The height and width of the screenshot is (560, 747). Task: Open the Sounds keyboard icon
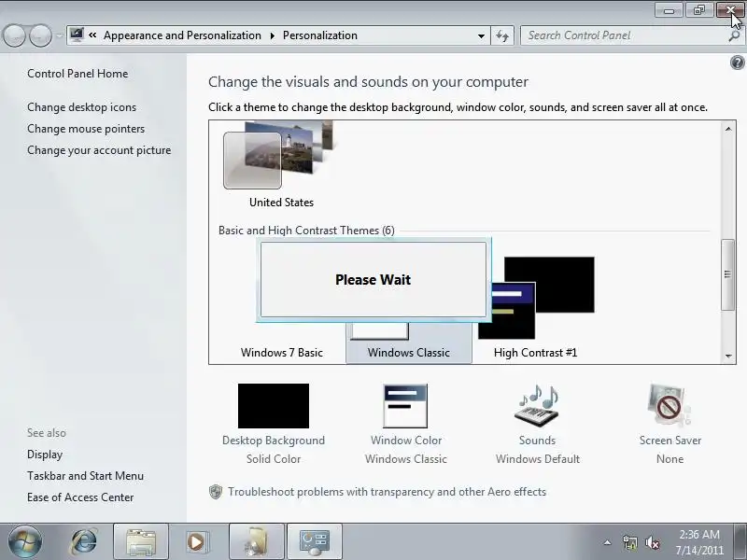pyautogui.click(x=537, y=406)
